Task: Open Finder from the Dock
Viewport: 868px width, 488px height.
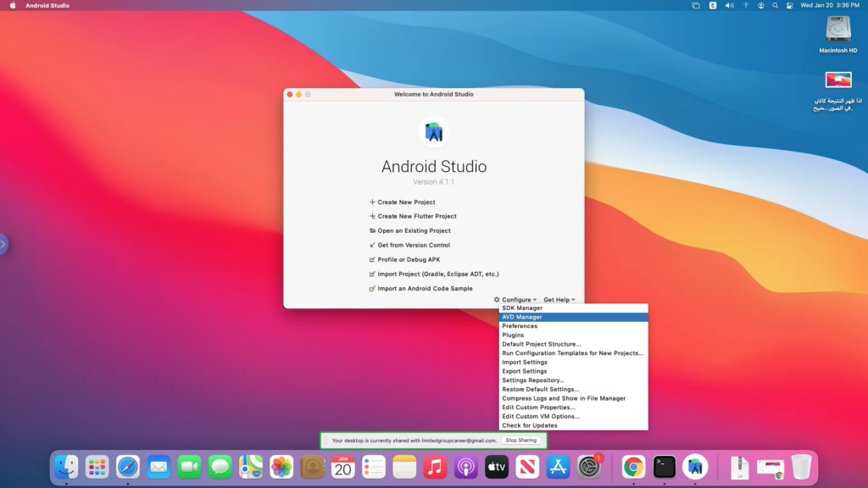Action: pos(66,467)
